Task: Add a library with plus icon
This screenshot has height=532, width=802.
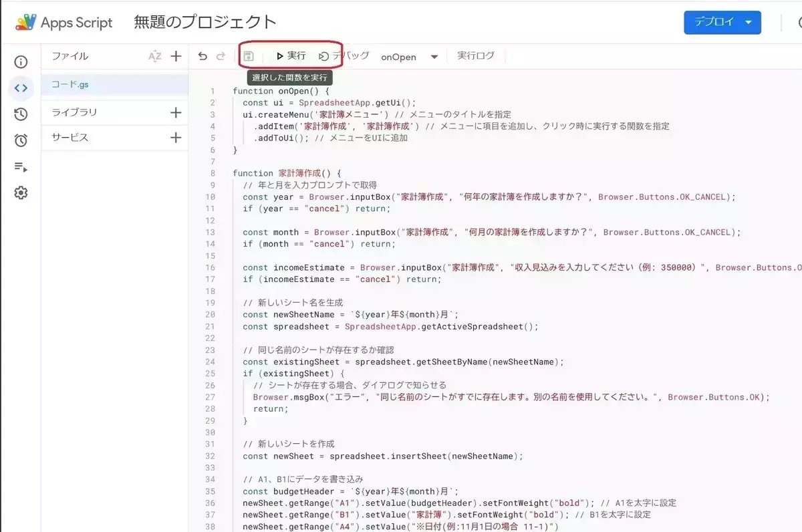Action: coord(176,112)
